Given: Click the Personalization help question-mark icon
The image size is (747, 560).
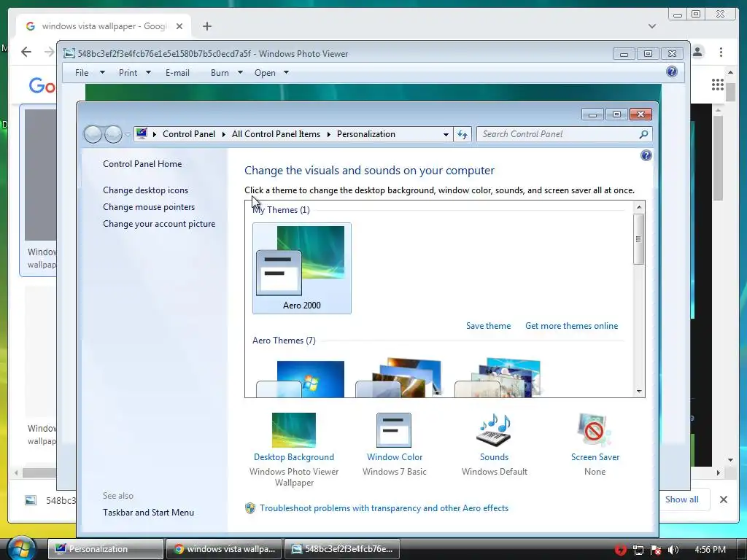Looking at the screenshot, I should point(646,155).
